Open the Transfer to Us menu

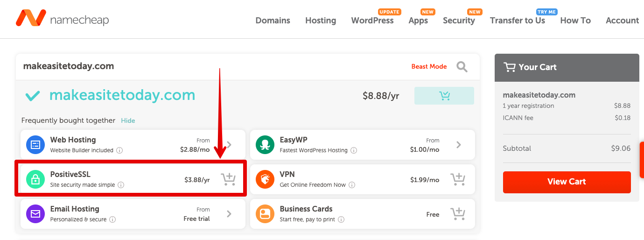pos(518,21)
